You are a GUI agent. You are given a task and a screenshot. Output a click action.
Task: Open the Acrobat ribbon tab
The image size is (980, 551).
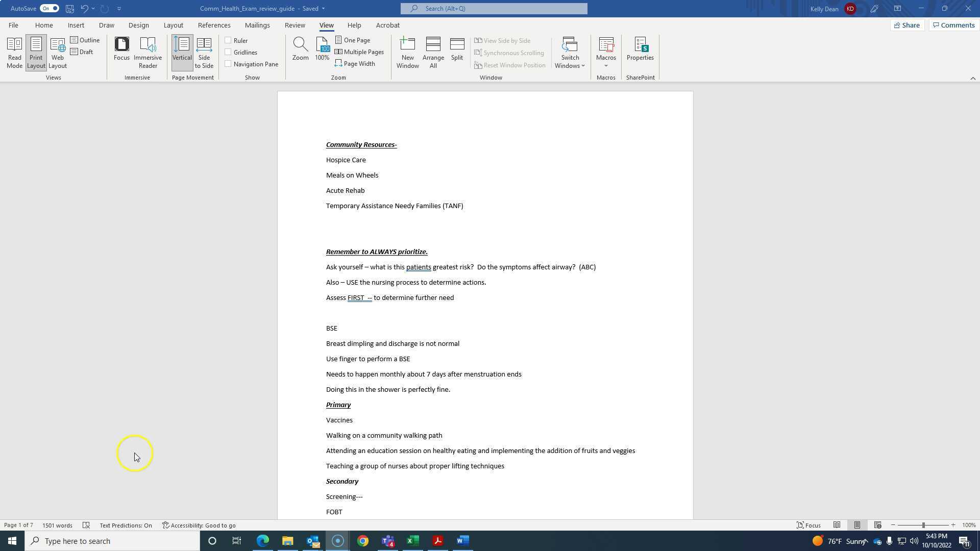pyautogui.click(x=387, y=25)
